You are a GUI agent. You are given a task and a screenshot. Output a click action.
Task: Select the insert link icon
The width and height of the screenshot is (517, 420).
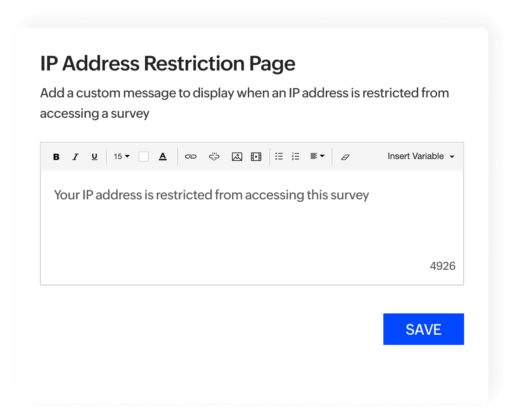[x=191, y=157]
